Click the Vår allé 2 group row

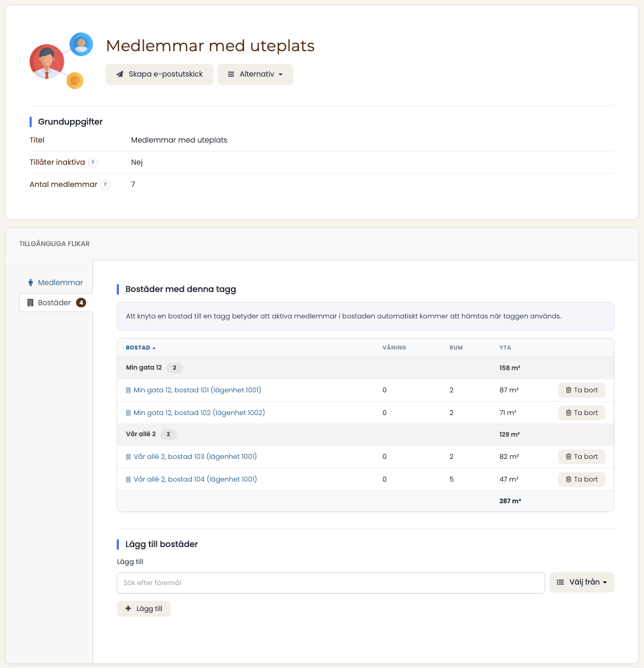(x=366, y=435)
